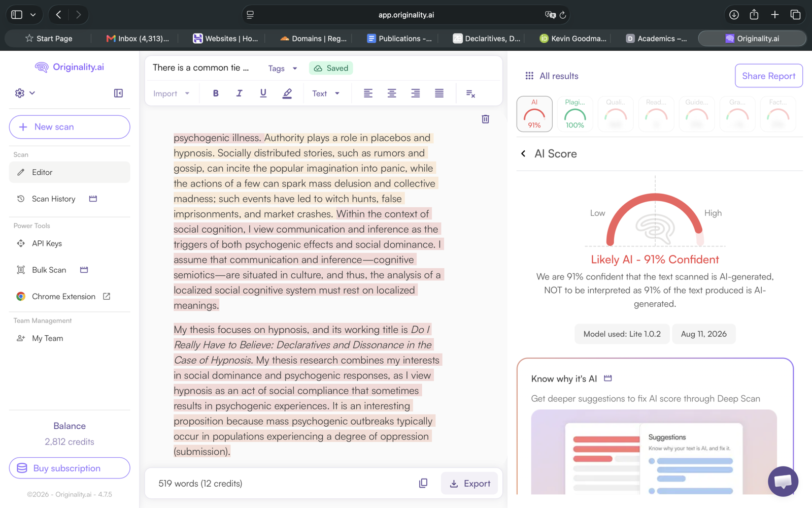
Task: Click the '2,812 credits' balance
Action: 70,441
